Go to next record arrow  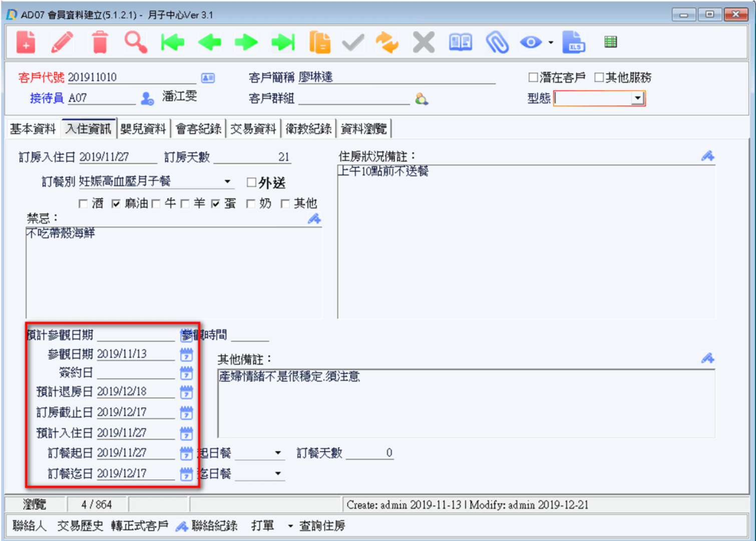tap(246, 42)
